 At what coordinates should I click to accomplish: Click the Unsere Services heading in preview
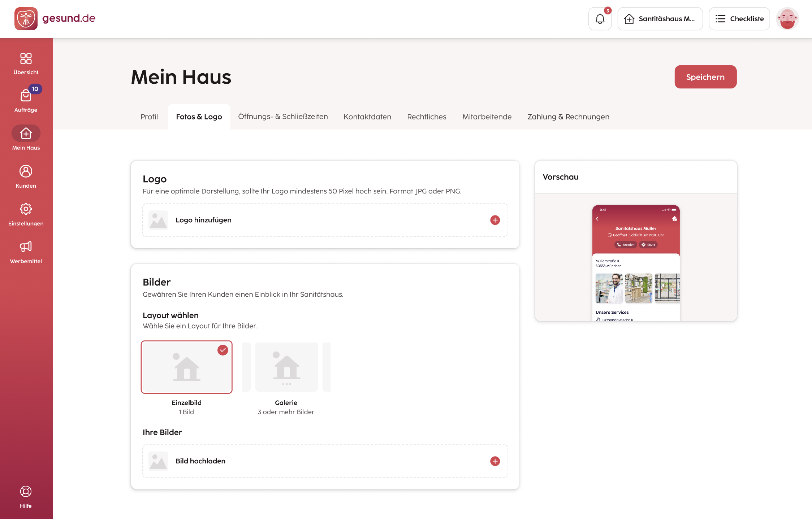(612, 313)
